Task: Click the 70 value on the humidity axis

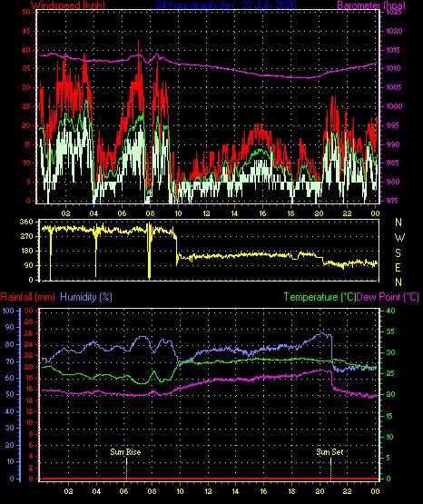Action: [x=10, y=361]
